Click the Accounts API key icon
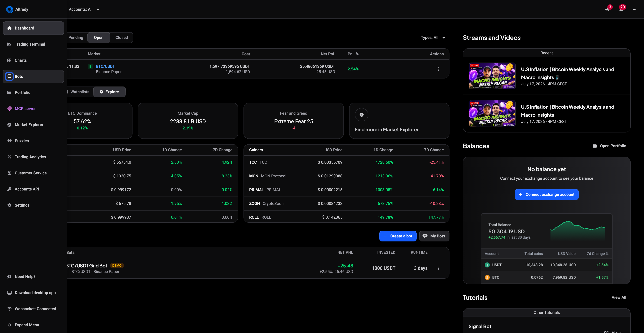 (10, 189)
